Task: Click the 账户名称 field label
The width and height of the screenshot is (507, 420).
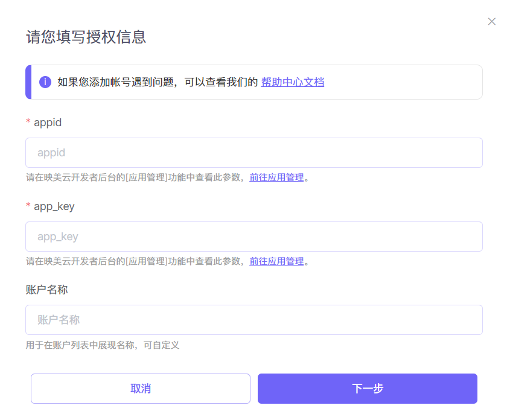Action: 46,290
